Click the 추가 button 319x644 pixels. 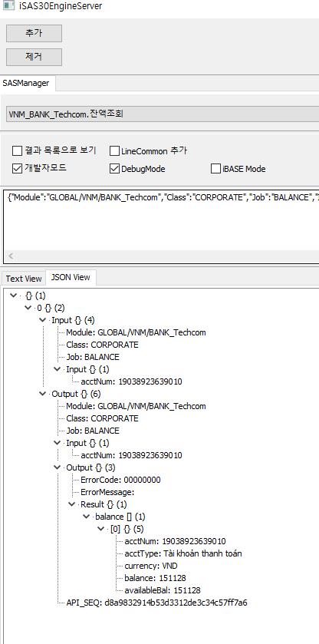tap(34, 33)
